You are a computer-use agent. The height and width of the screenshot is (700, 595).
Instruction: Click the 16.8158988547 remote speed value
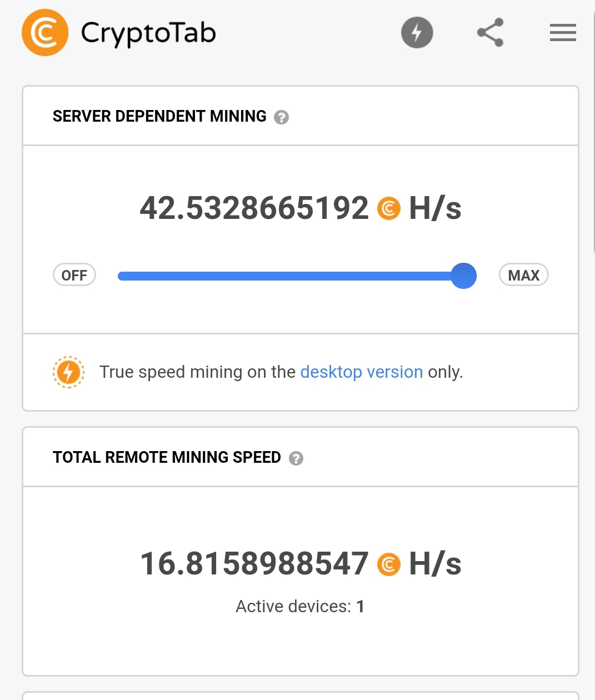click(x=254, y=564)
